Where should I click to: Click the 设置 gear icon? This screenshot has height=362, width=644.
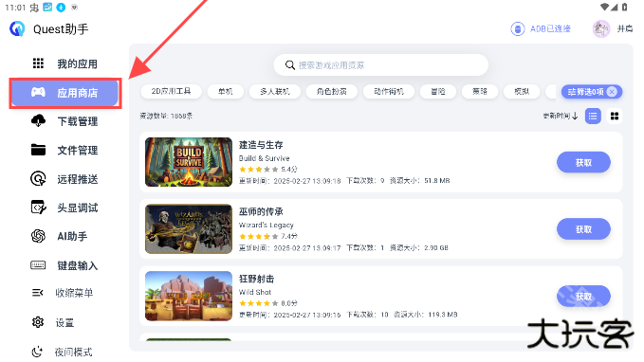coord(38,322)
